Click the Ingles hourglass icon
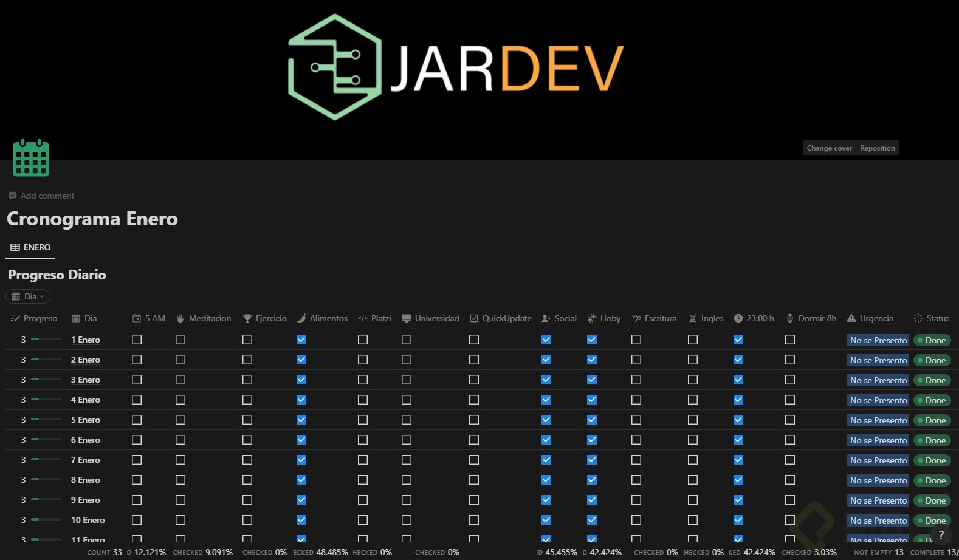The height and width of the screenshot is (560, 959). [693, 318]
